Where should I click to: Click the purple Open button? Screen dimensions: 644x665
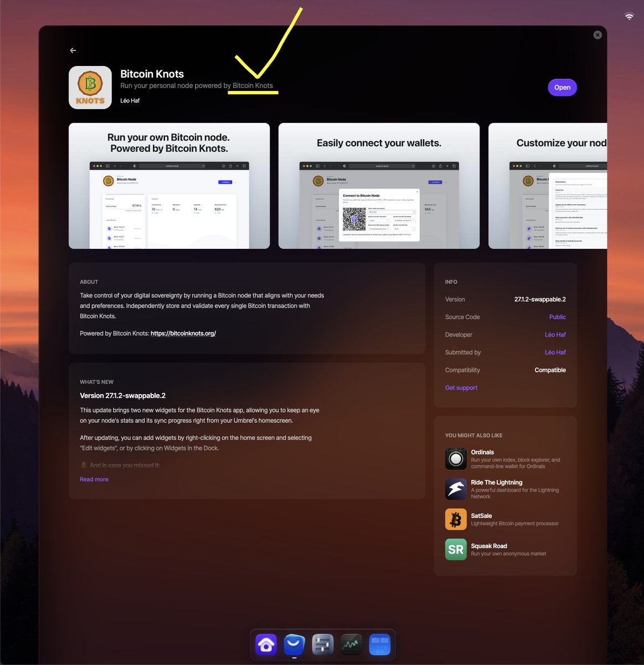point(562,88)
